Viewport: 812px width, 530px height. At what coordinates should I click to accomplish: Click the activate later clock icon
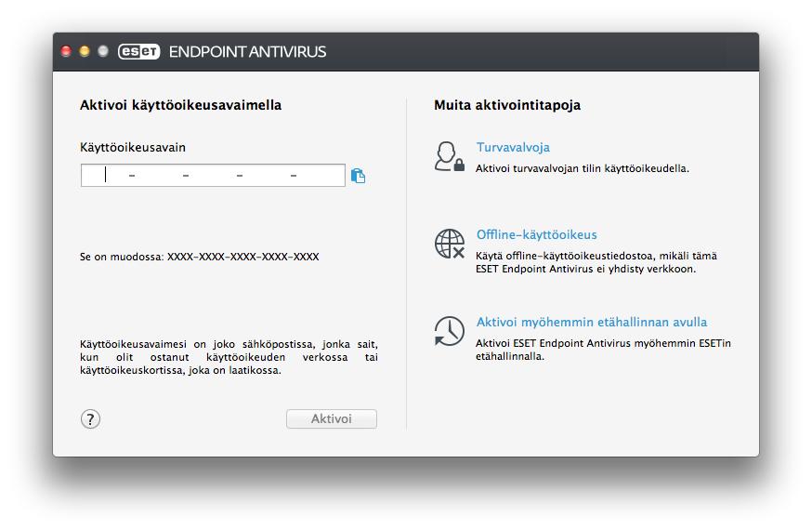point(449,330)
